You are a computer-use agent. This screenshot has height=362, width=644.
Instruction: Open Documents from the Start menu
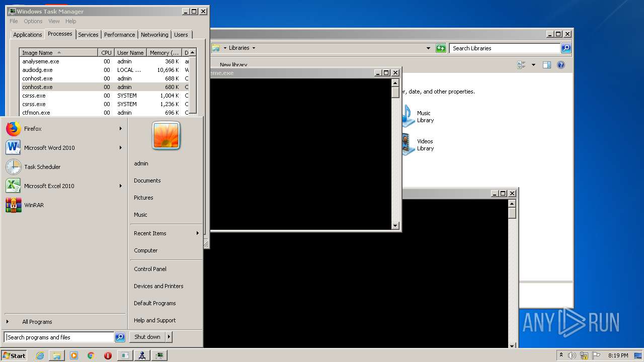click(x=147, y=180)
